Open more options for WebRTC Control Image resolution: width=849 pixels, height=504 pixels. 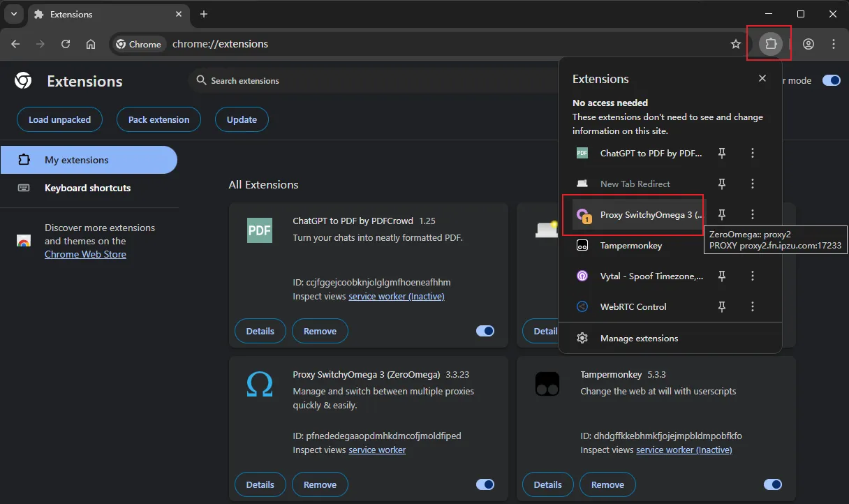[753, 306]
